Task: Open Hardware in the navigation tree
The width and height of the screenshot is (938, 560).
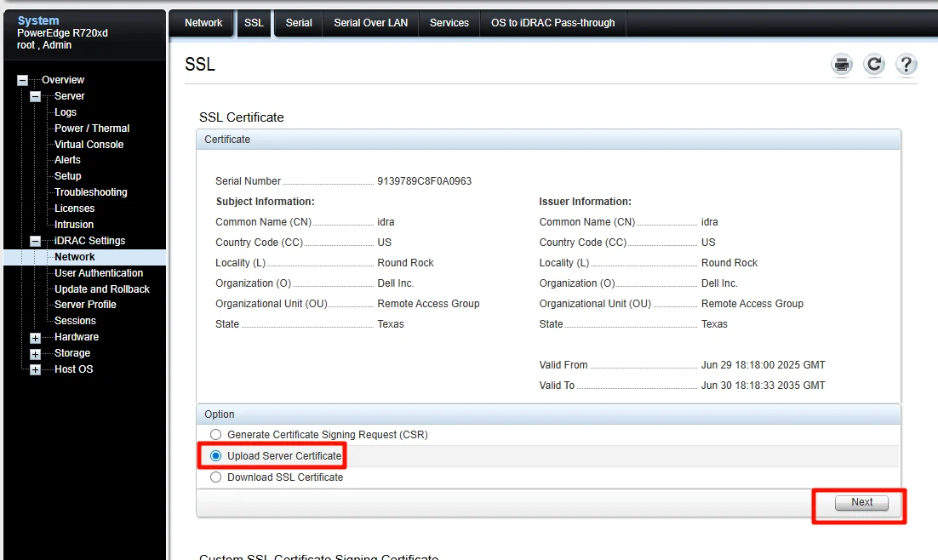Action: [77, 337]
